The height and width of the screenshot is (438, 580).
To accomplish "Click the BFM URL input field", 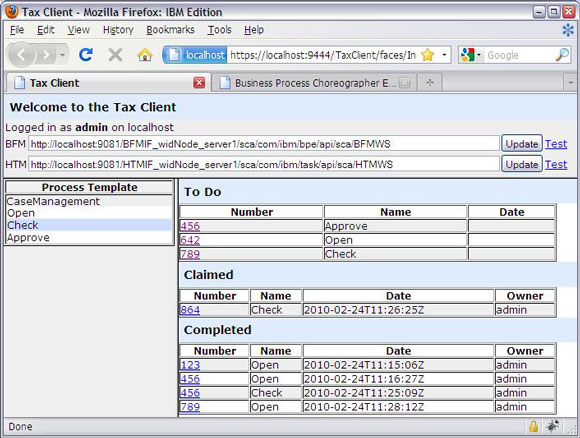I will 264,144.
